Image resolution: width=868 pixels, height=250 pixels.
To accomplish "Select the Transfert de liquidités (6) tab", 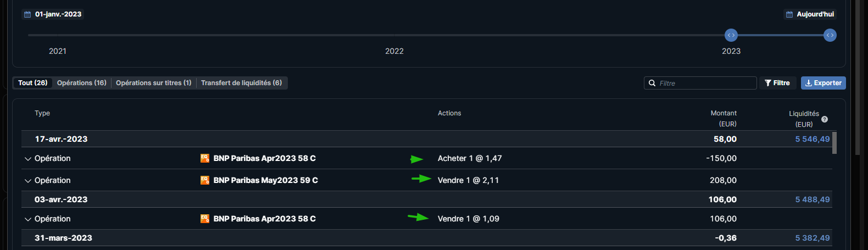I will pyautogui.click(x=241, y=83).
